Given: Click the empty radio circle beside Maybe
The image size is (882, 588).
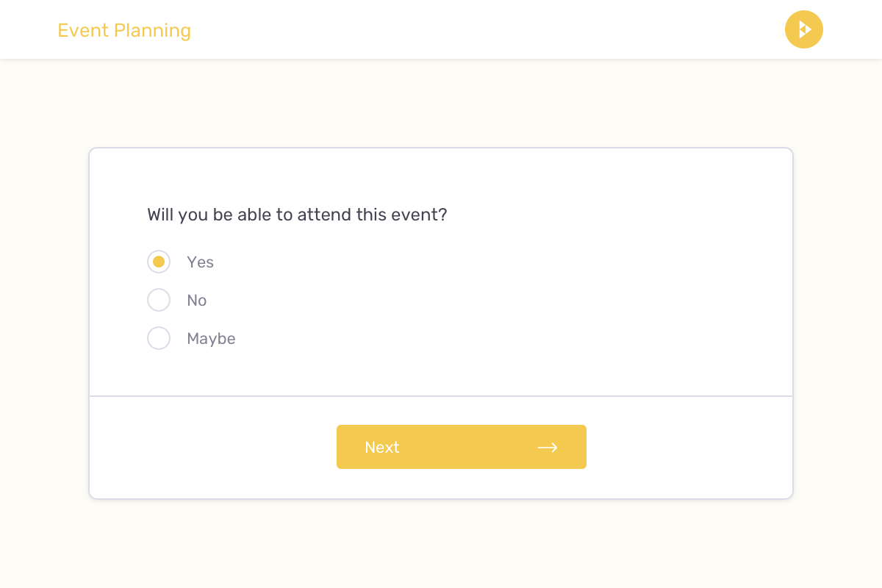Looking at the screenshot, I should tap(159, 338).
